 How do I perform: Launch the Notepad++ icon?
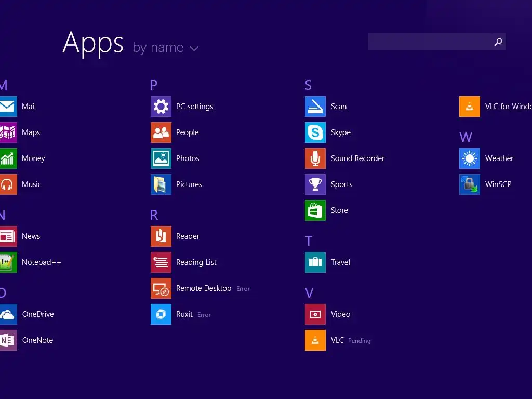tap(8, 262)
